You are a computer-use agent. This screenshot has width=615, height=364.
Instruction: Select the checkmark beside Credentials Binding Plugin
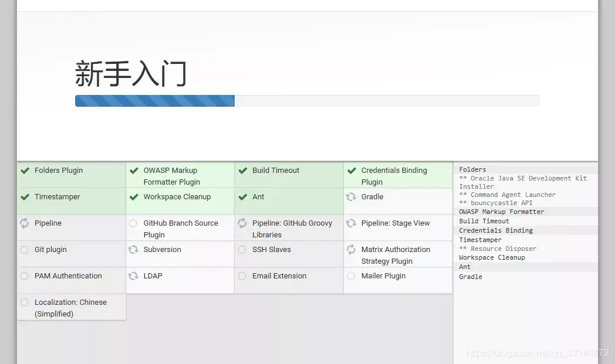click(x=352, y=171)
